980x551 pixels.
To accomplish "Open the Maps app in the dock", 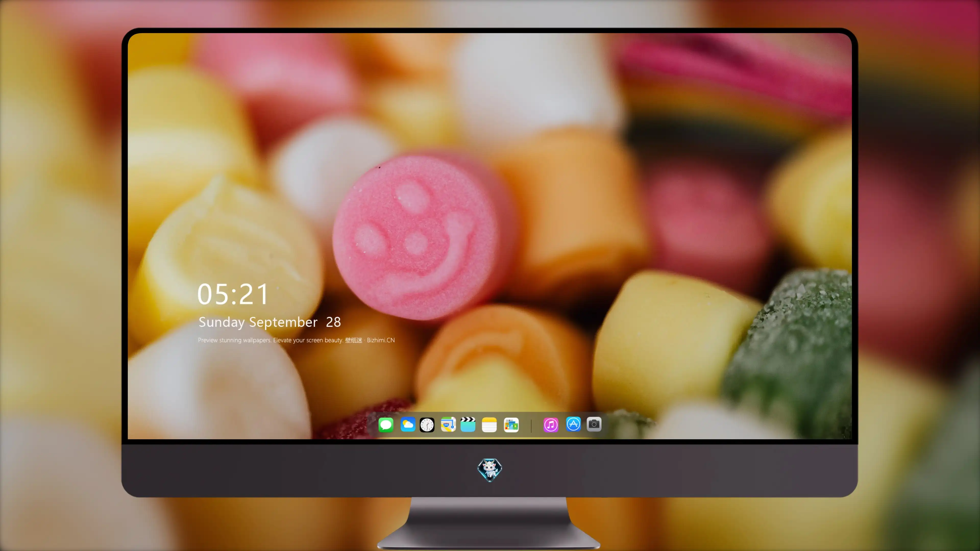I will 448,424.
